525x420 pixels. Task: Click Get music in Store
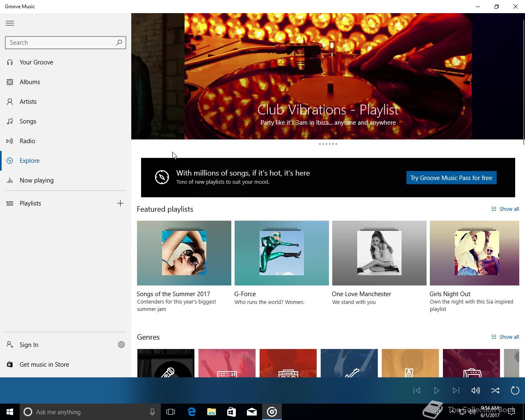point(66,365)
